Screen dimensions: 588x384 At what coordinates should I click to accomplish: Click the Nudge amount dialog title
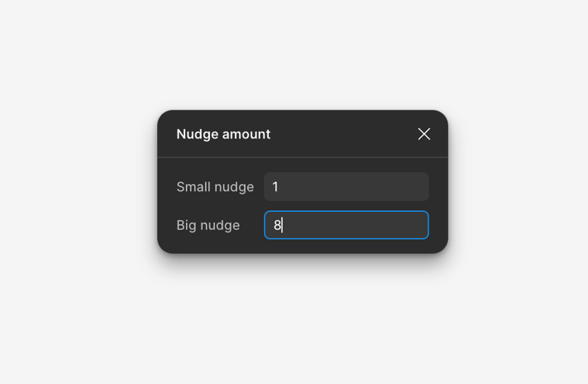(x=224, y=134)
